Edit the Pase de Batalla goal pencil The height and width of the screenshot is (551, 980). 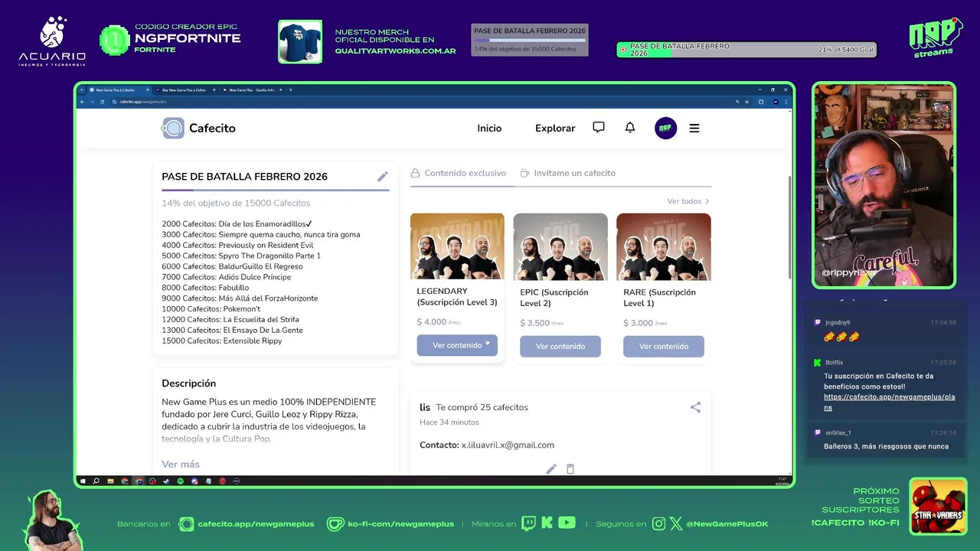pyautogui.click(x=383, y=177)
